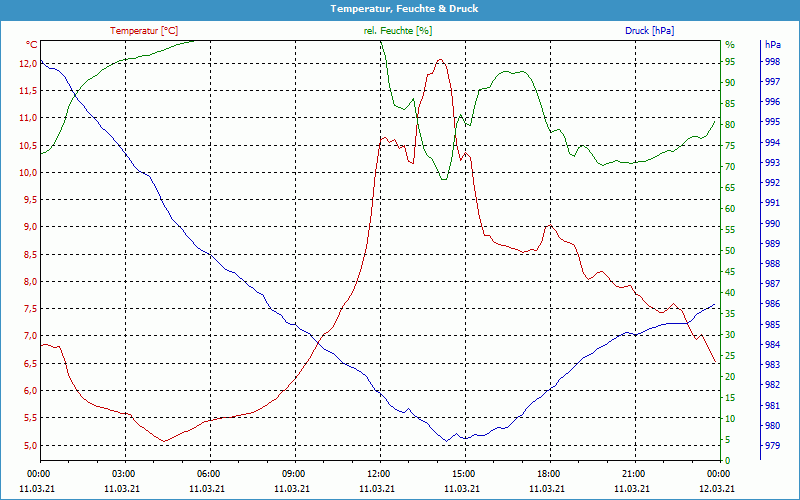Click the 15:00 time axis label
This screenshot has height=500, width=800.
(463, 473)
